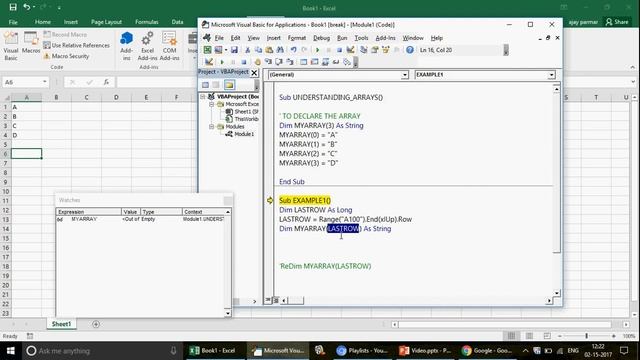640x360 pixels.
Task: Toggle breakpoint with the hand icon
Action: (x=257, y=62)
